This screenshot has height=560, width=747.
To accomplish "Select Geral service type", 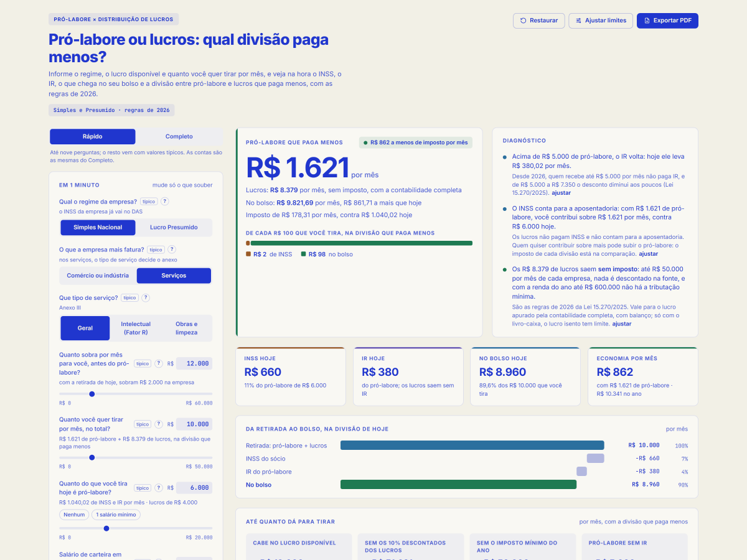I will (85, 328).
